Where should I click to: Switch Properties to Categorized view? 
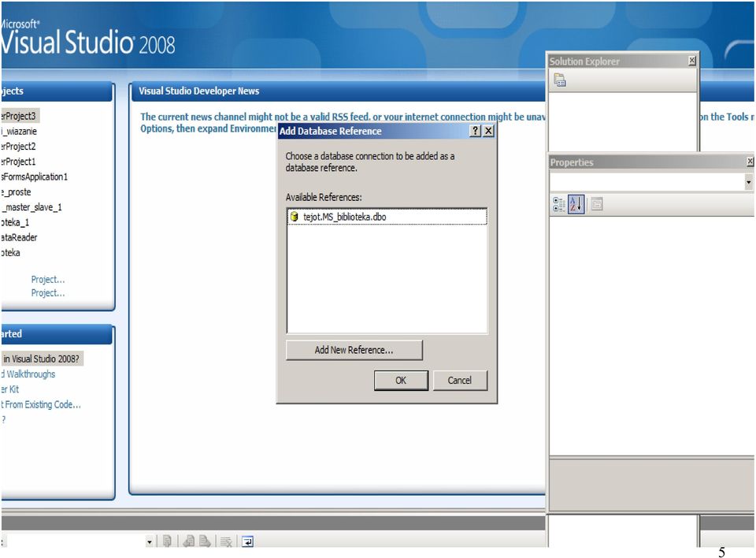click(x=559, y=204)
